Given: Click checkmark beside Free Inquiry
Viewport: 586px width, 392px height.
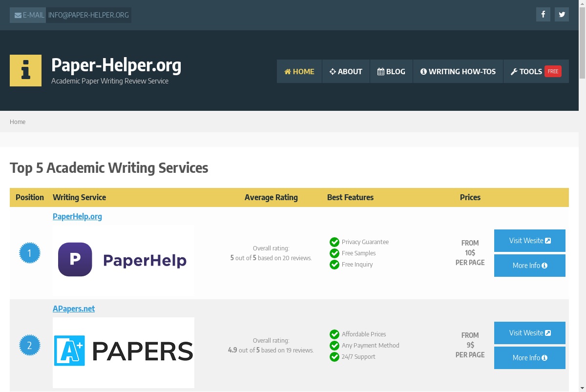Looking at the screenshot, I should [335, 265].
